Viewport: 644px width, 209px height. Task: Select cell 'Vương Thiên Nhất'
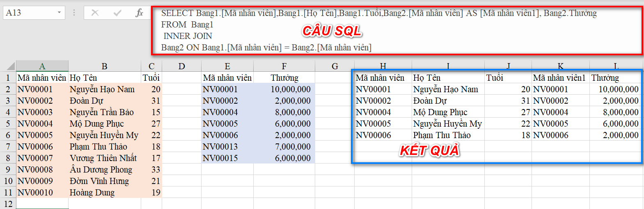(x=104, y=158)
